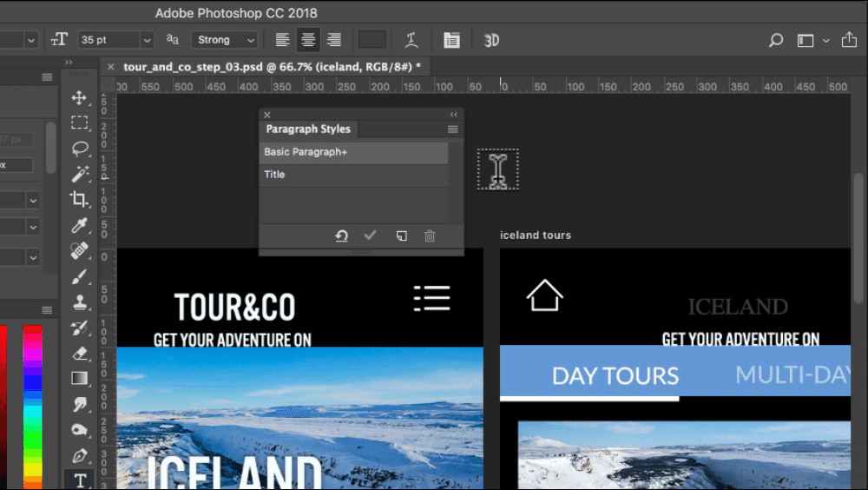Toggle center text alignment
The width and height of the screenshot is (868, 490).
(x=308, y=40)
